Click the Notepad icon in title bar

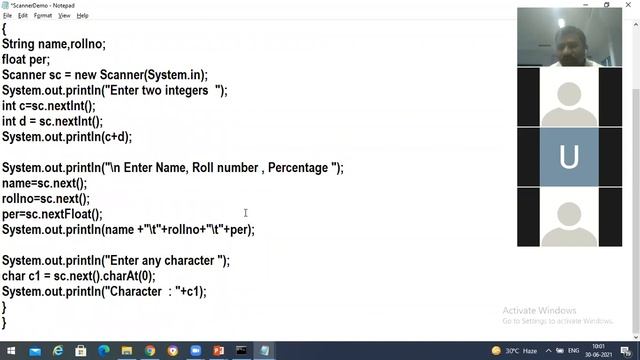coord(5,5)
